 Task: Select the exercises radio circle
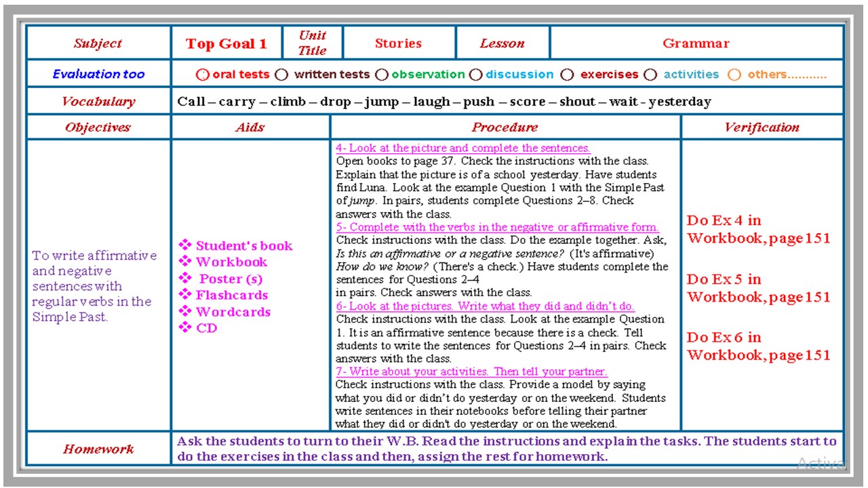(x=568, y=75)
